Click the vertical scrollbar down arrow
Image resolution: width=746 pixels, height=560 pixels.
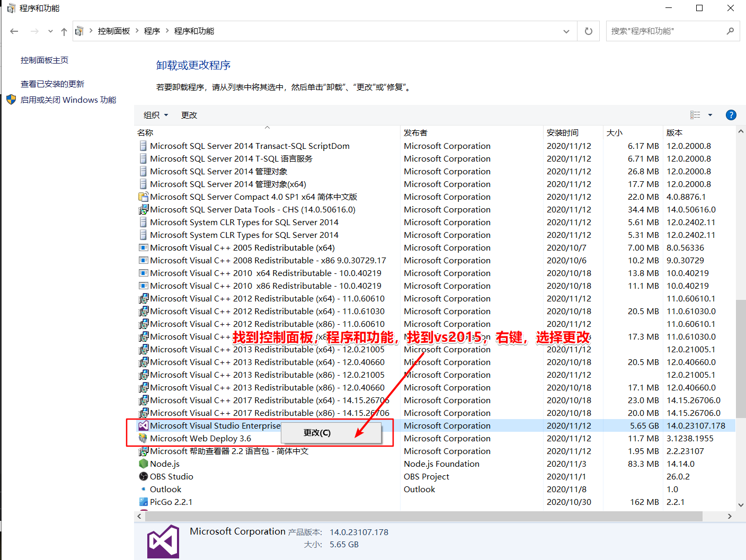point(741,505)
